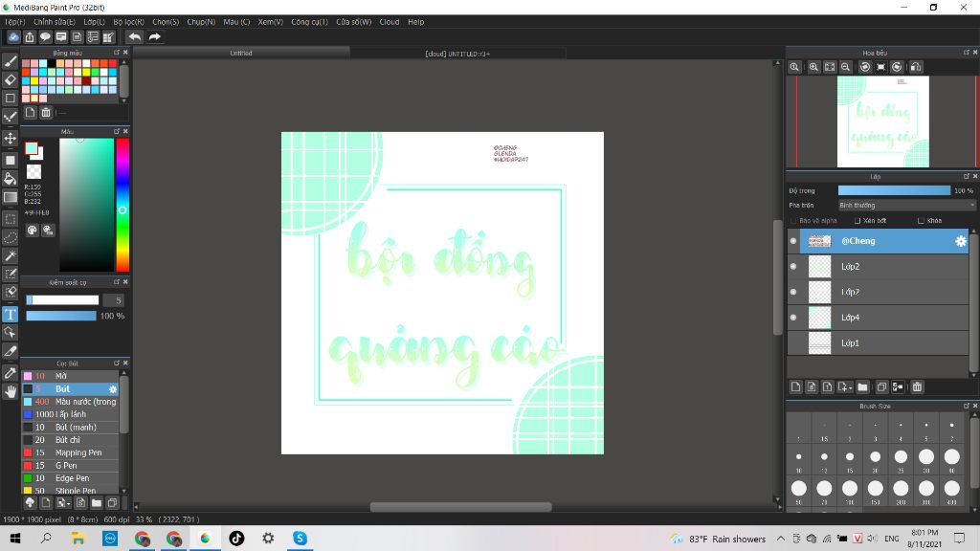Select the Mapping Pen brush
This screenshot has width=980, height=551.
coord(70,452)
